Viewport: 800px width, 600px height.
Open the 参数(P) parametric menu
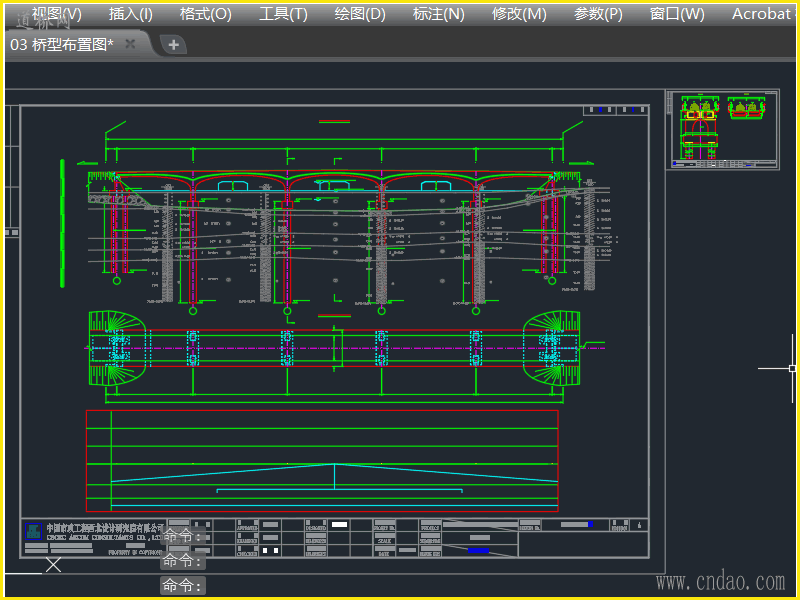pyautogui.click(x=598, y=14)
